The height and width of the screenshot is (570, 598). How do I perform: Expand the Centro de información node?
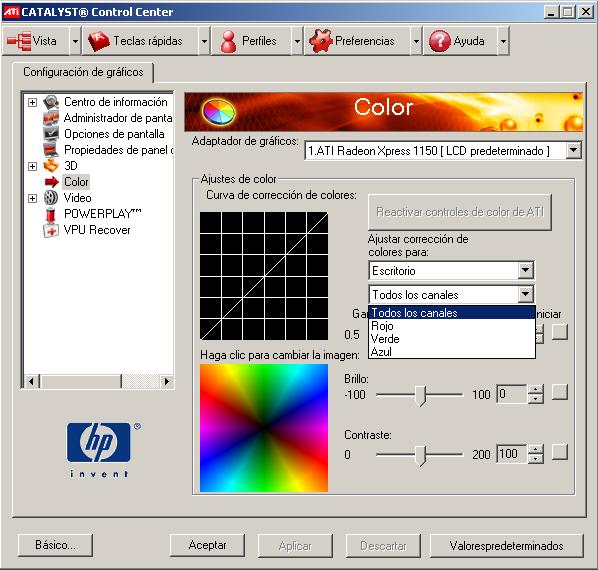(32, 102)
